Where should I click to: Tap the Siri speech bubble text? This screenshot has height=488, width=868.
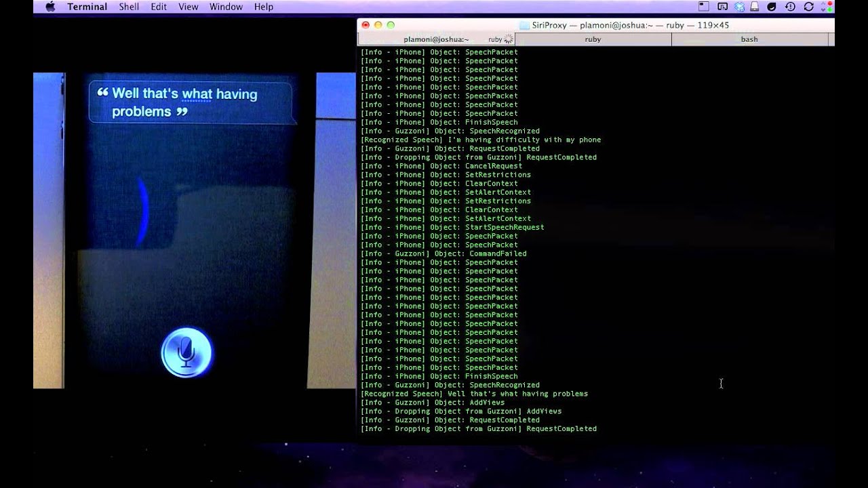click(184, 102)
